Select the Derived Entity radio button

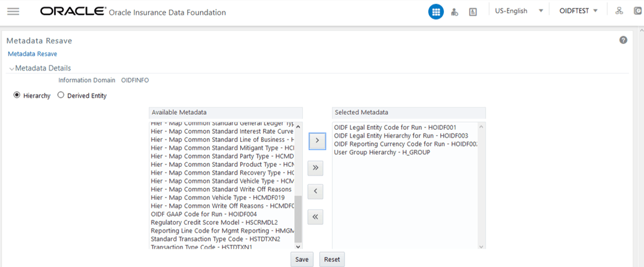[x=61, y=95]
